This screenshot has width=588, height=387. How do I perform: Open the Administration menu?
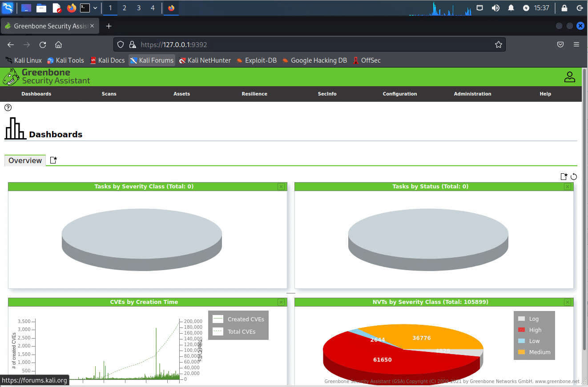pyautogui.click(x=472, y=94)
